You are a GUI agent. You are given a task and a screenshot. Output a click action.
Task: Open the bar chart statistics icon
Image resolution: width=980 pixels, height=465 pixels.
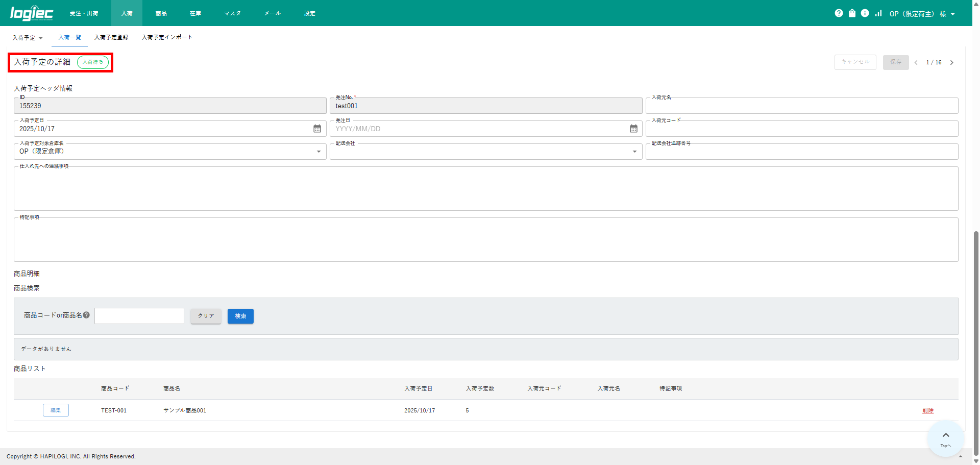[x=878, y=13]
